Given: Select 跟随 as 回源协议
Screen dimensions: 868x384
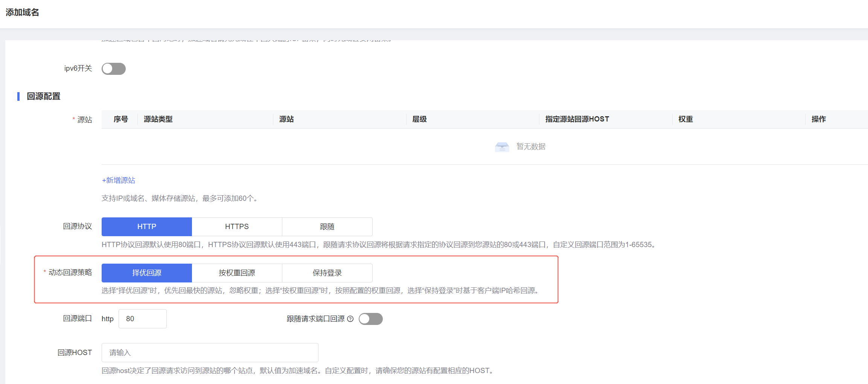Looking at the screenshot, I should click(327, 227).
